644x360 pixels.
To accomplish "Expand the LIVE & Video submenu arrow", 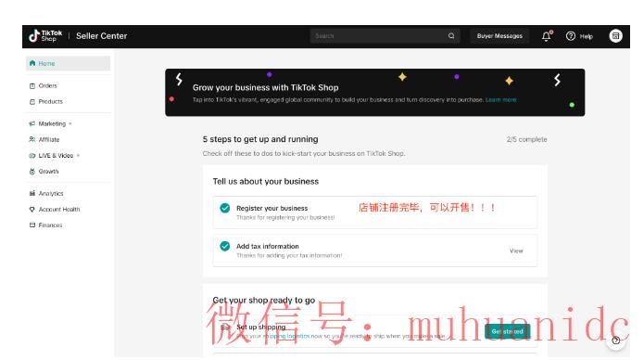I will pyautogui.click(x=78, y=156).
